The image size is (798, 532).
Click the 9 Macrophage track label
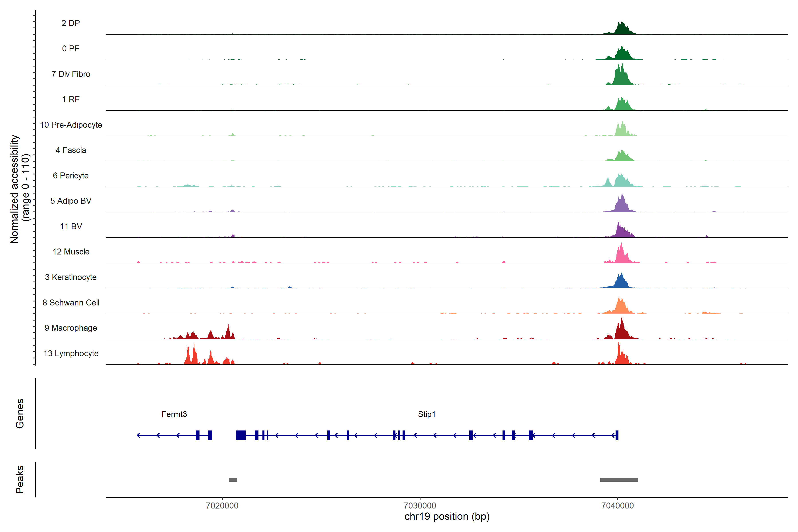tap(70, 328)
